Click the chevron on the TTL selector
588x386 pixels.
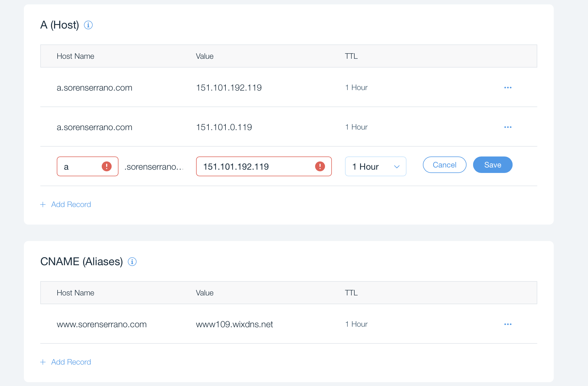click(x=397, y=166)
